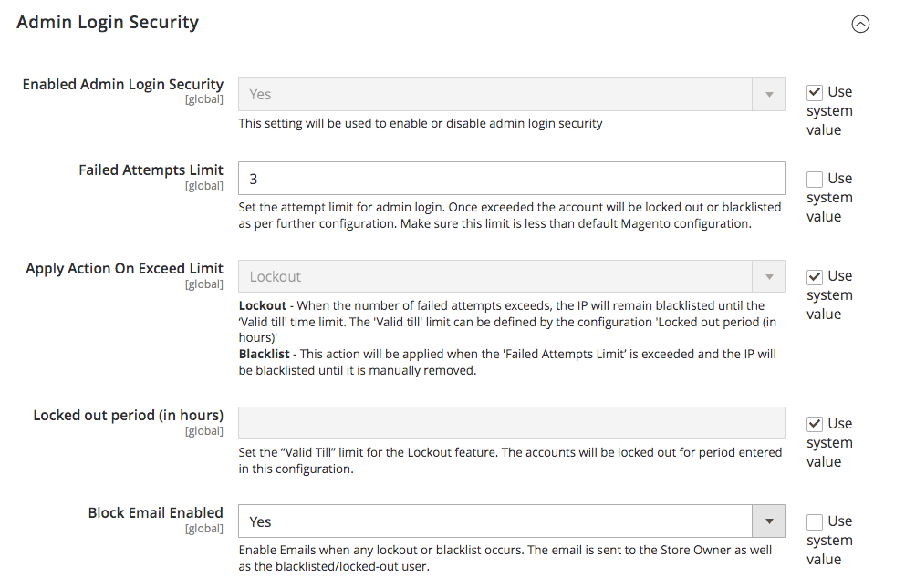Click the Apply Action On Exceed Limit arrow

(x=769, y=276)
